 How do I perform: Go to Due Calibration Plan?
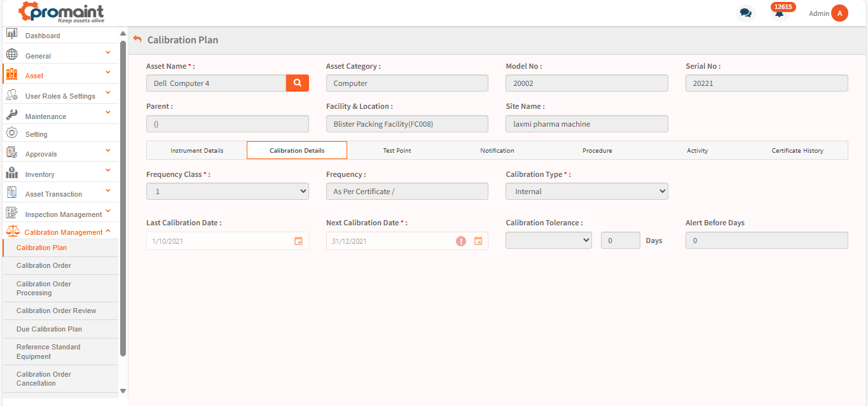49,329
